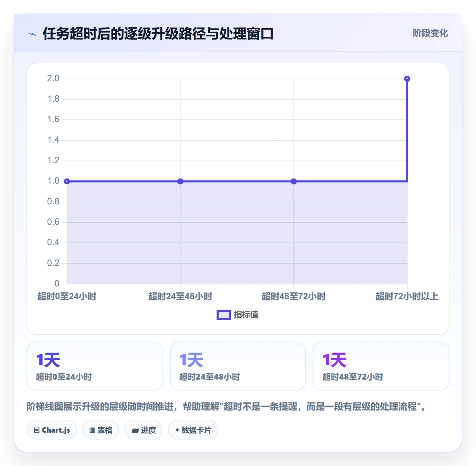Click the data point at 超时0至24小时
Viewport: 476px width, 466px height.
67,181
